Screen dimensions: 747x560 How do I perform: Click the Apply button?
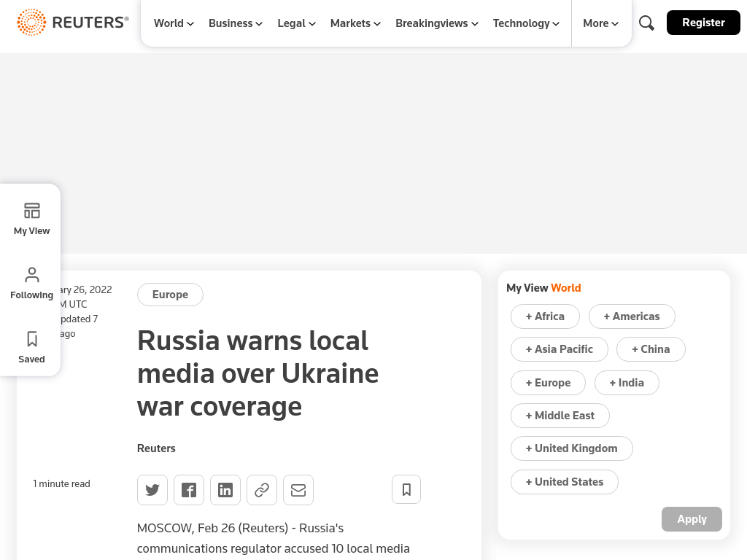click(692, 519)
